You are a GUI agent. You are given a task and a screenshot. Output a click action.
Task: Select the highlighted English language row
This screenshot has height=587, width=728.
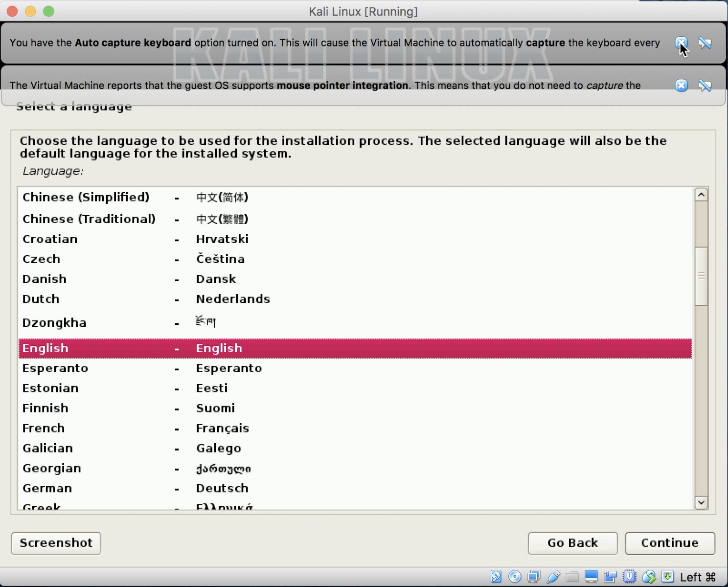click(x=355, y=348)
